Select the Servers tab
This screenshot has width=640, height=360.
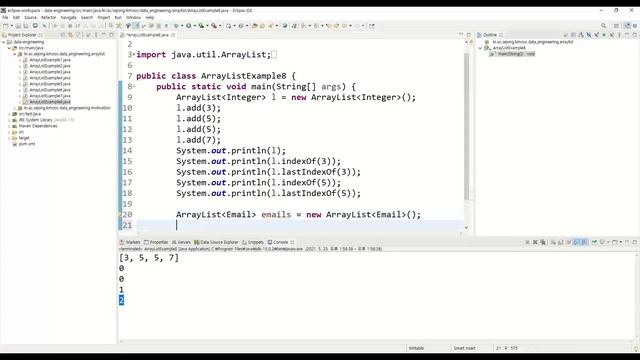[181, 242]
